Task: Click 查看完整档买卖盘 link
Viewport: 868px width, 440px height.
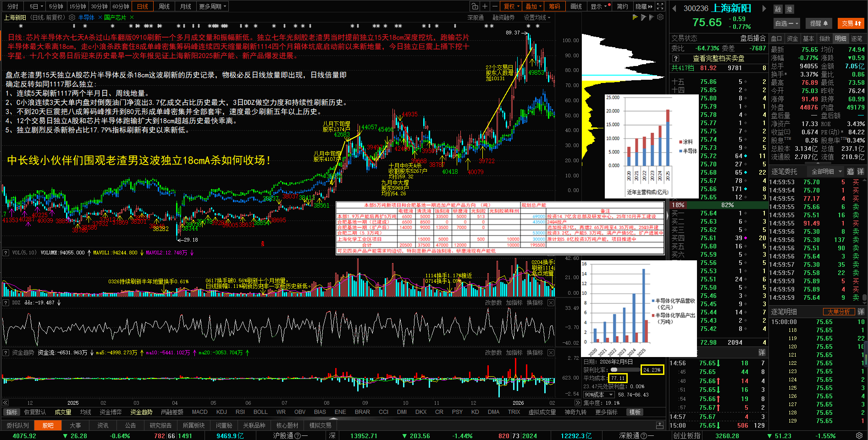Action: click(x=719, y=59)
